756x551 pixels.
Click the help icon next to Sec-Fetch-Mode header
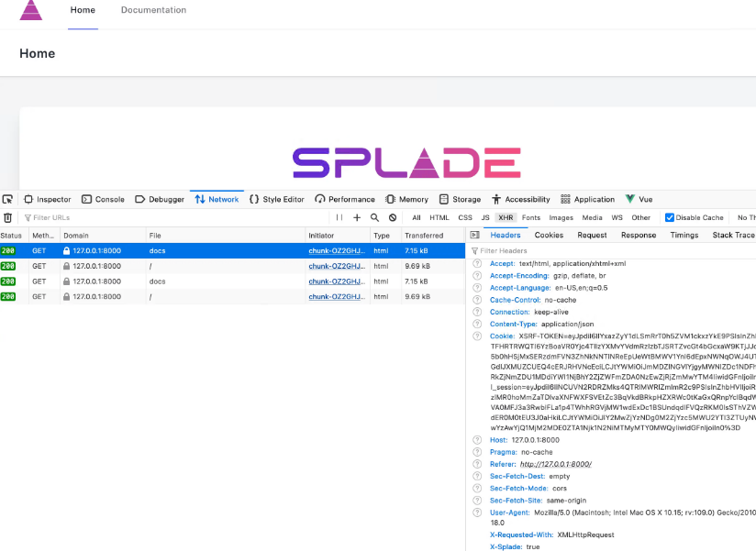click(477, 488)
